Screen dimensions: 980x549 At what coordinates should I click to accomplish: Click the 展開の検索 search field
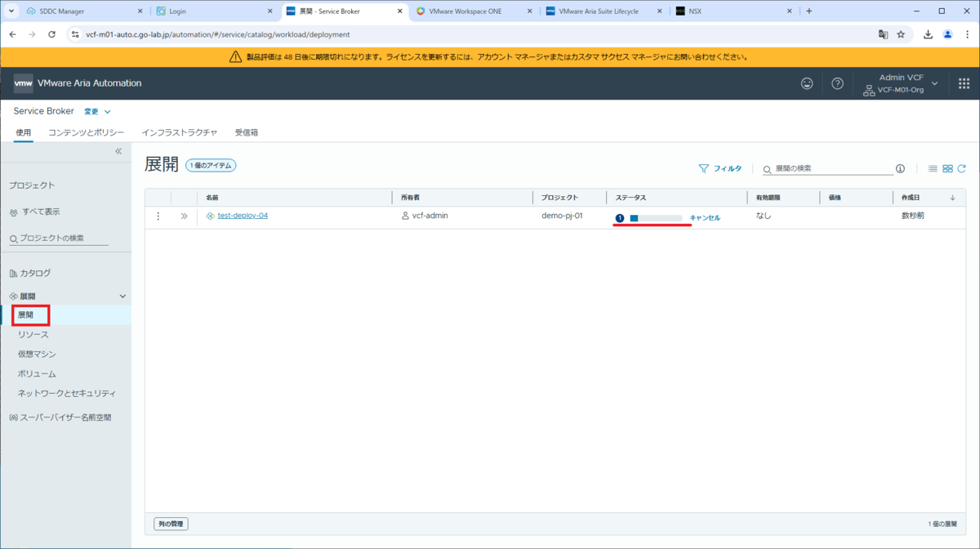(828, 168)
